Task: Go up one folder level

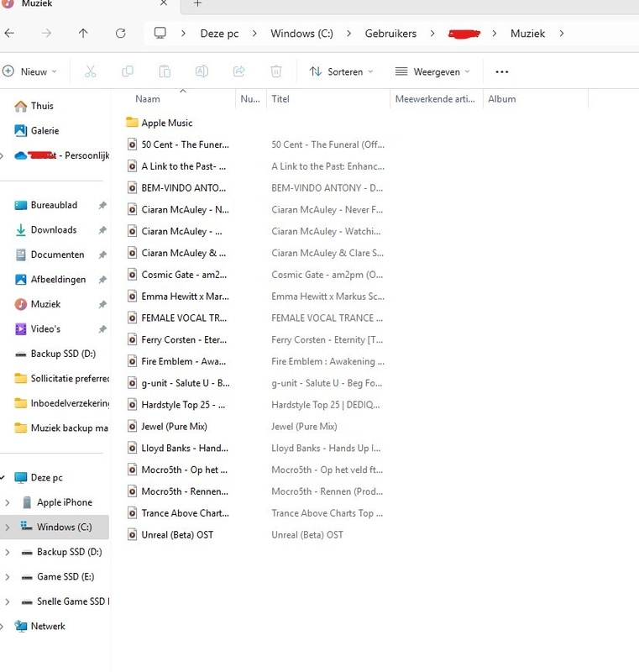Action: pos(83,33)
